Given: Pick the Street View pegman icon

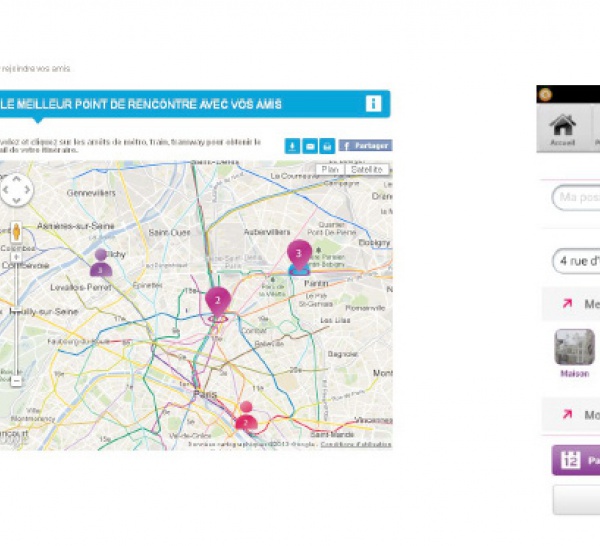Looking at the screenshot, I should (16, 232).
